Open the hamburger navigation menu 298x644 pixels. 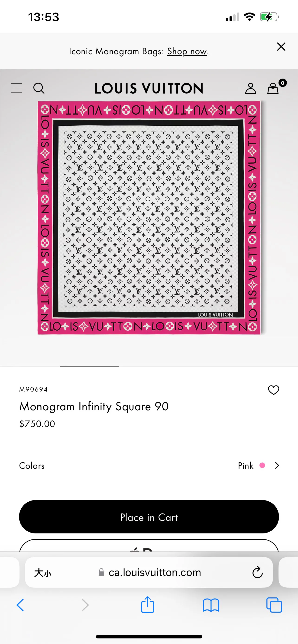pyautogui.click(x=17, y=88)
